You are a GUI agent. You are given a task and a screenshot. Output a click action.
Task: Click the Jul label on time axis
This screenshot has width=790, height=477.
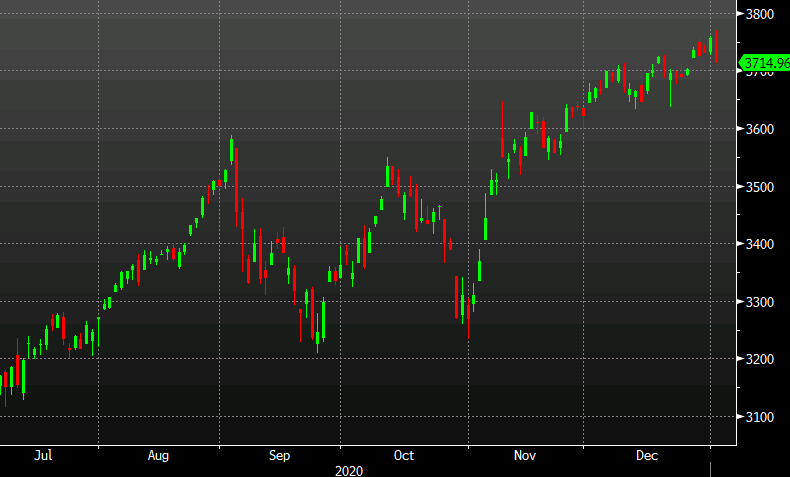point(43,455)
